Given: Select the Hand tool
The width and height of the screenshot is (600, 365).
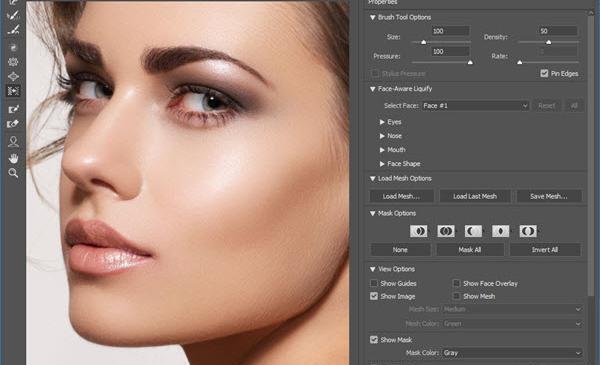Looking at the screenshot, I should 13,158.
